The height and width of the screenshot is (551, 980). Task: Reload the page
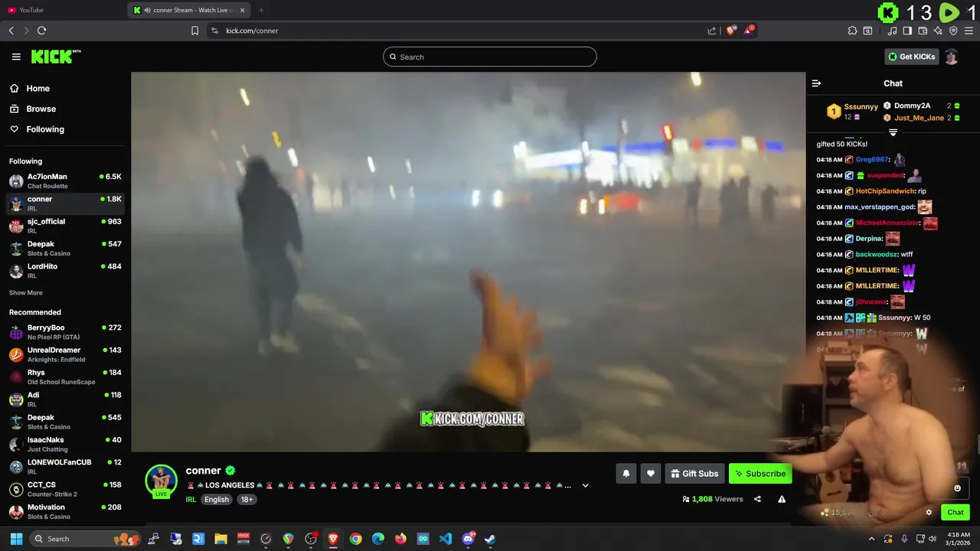pos(41,31)
